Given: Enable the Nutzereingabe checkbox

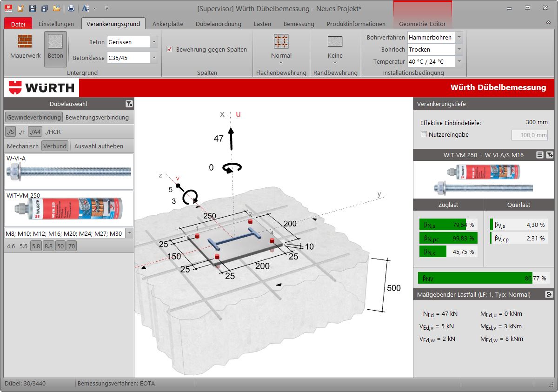Looking at the screenshot, I should click(x=424, y=134).
